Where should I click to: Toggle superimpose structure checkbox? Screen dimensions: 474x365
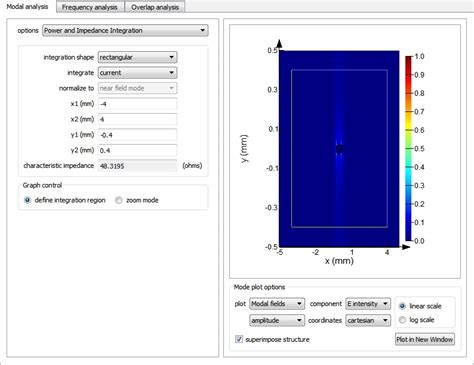coord(239,339)
